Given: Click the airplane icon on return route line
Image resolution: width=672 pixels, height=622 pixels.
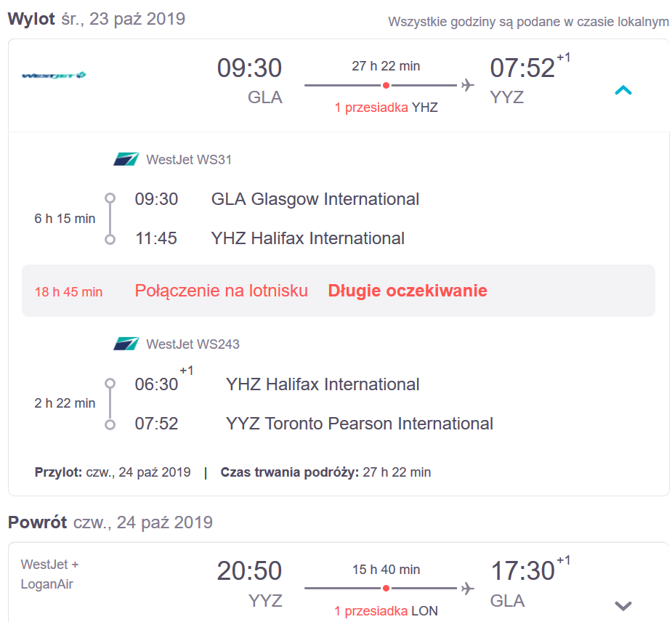Looking at the screenshot, I should tap(468, 588).
